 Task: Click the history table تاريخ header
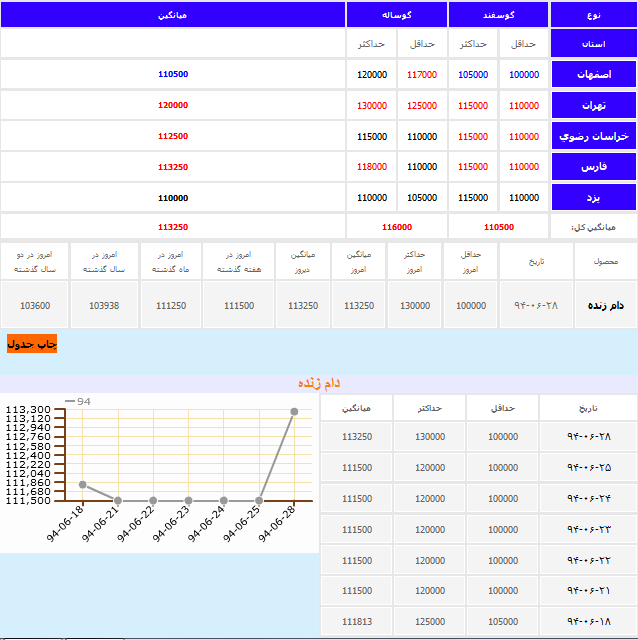click(x=588, y=408)
